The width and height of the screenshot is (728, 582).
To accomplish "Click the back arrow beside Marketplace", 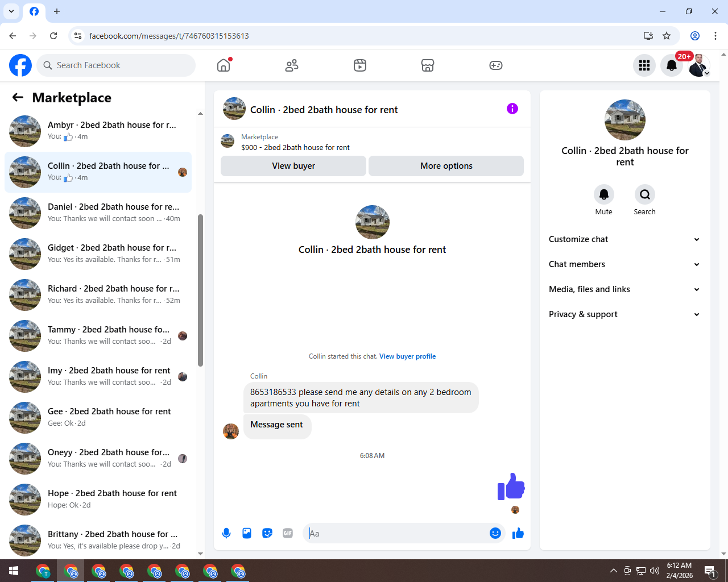I will (x=18, y=98).
